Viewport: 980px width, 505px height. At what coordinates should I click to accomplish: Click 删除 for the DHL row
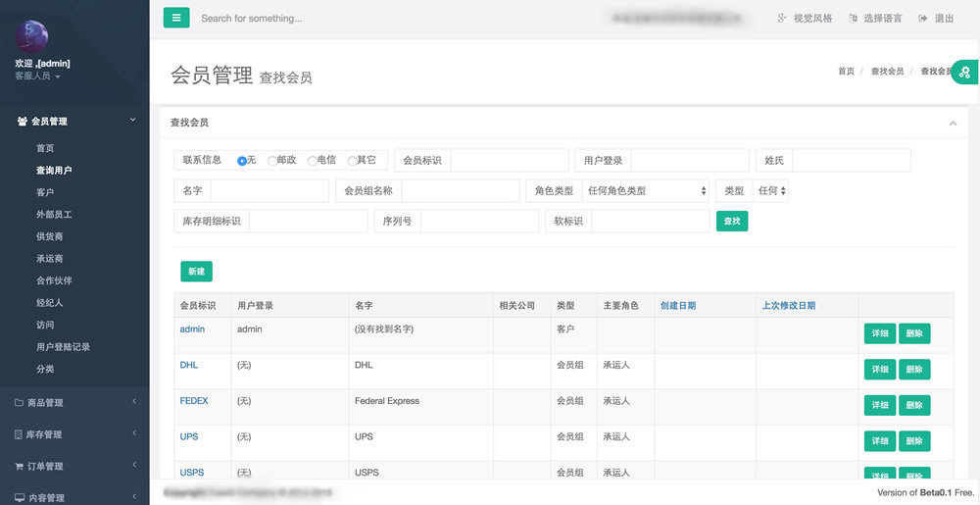[914, 370]
